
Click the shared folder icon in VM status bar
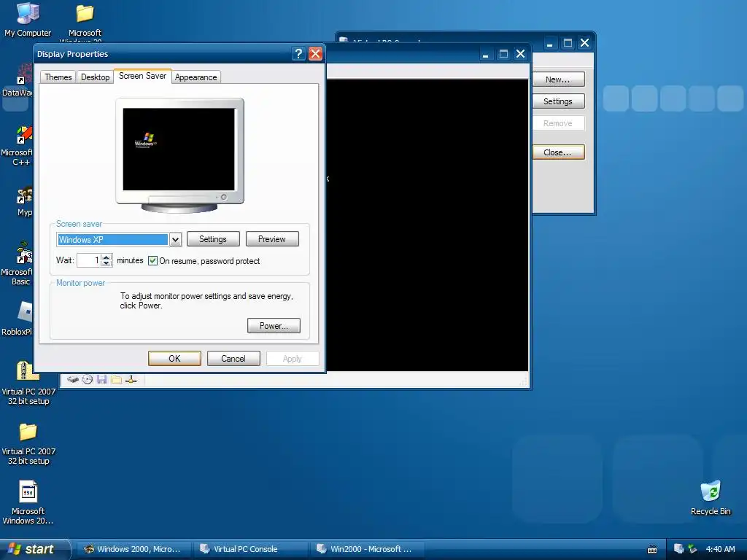[116, 379]
